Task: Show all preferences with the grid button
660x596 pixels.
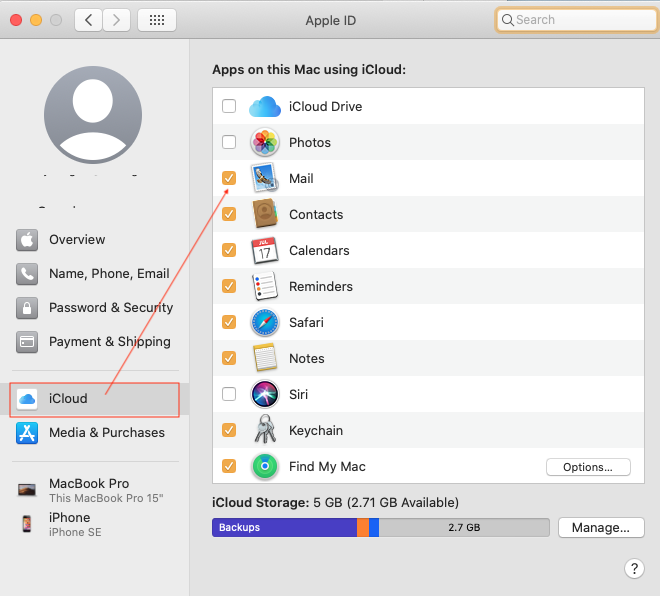Action: pyautogui.click(x=157, y=20)
